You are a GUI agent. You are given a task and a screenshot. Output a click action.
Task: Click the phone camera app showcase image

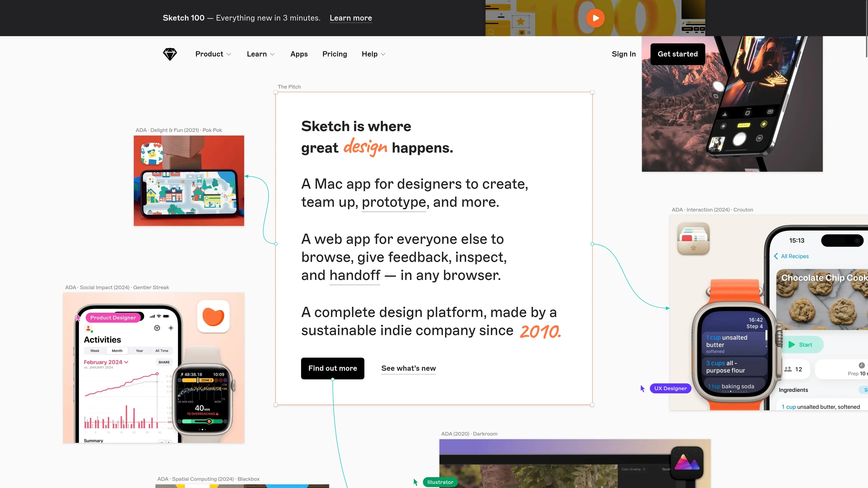click(732, 104)
